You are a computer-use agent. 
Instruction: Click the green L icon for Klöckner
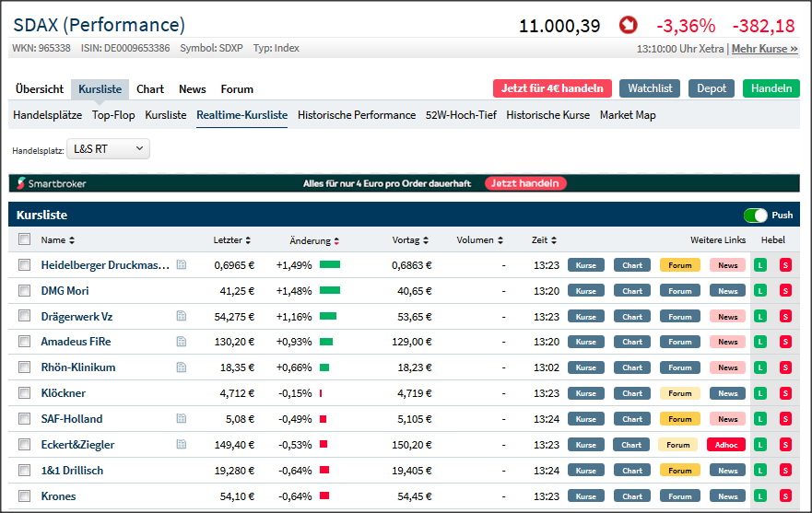coord(760,393)
